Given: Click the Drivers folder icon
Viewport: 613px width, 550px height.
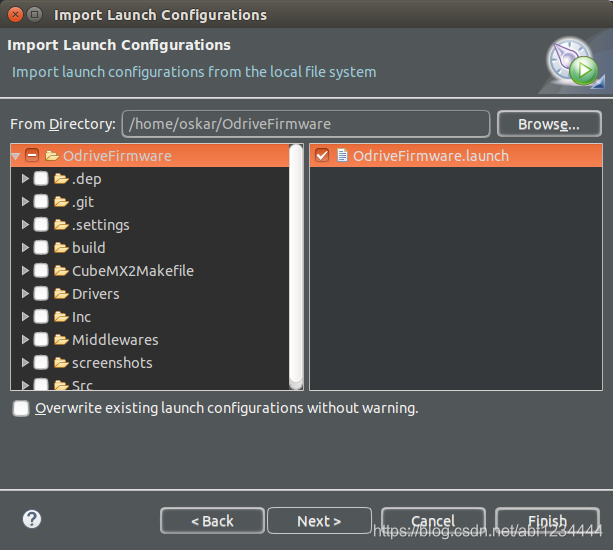Looking at the screenshot, I should (61, 294).
